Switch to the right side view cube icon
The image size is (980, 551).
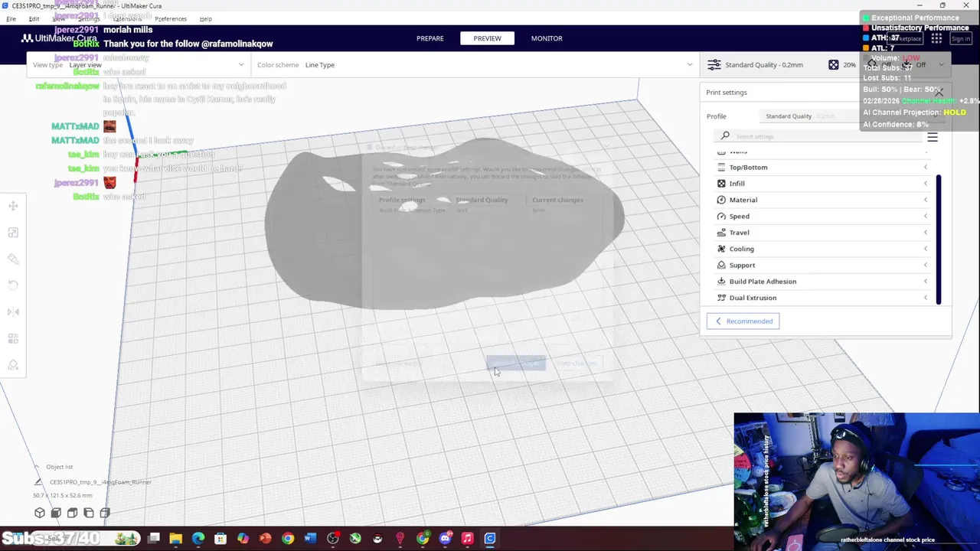tap(105, 513)
